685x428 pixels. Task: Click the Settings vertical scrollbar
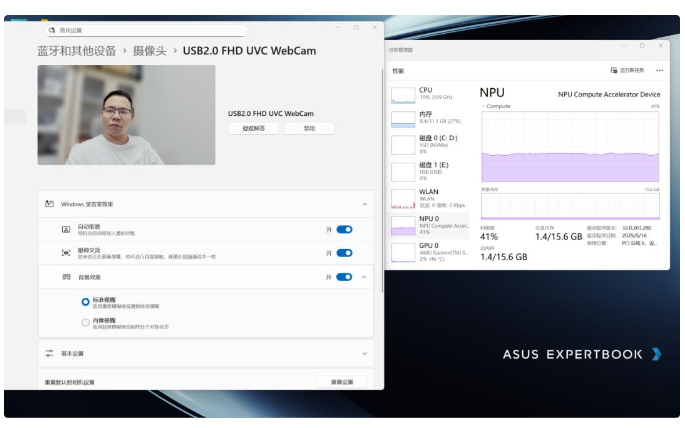tap(383, 181)
